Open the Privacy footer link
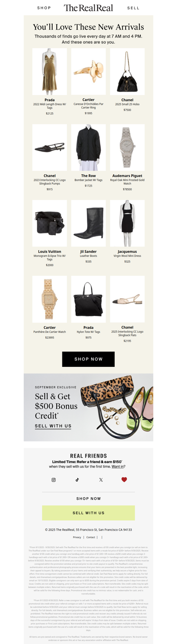Viewport: 177px width, 644px height. 77,537
